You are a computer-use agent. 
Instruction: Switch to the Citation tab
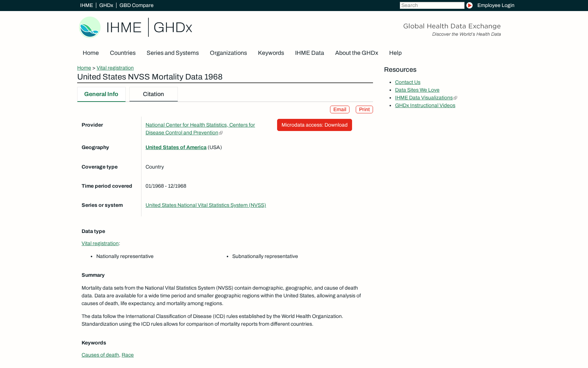154,94
